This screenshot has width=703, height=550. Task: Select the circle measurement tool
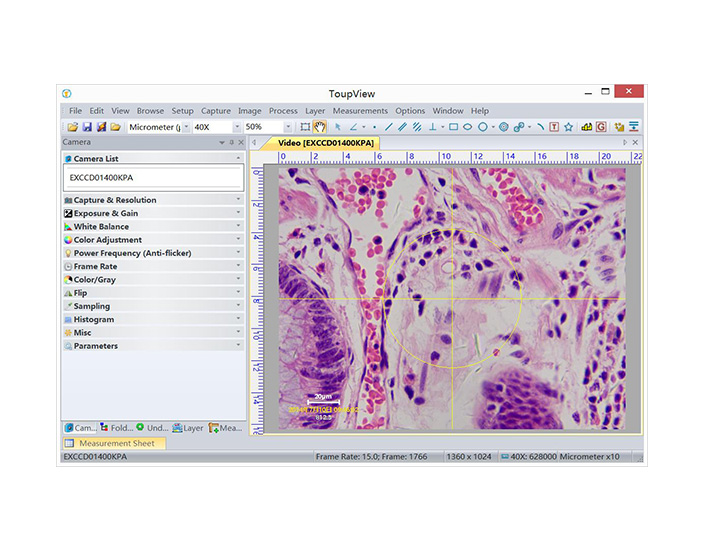482,127
